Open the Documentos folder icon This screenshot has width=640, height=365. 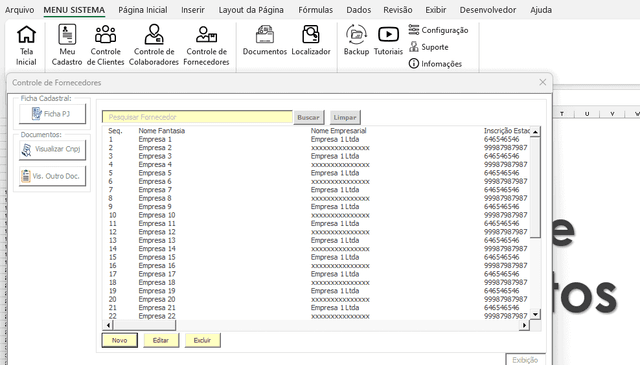[264, 40]
